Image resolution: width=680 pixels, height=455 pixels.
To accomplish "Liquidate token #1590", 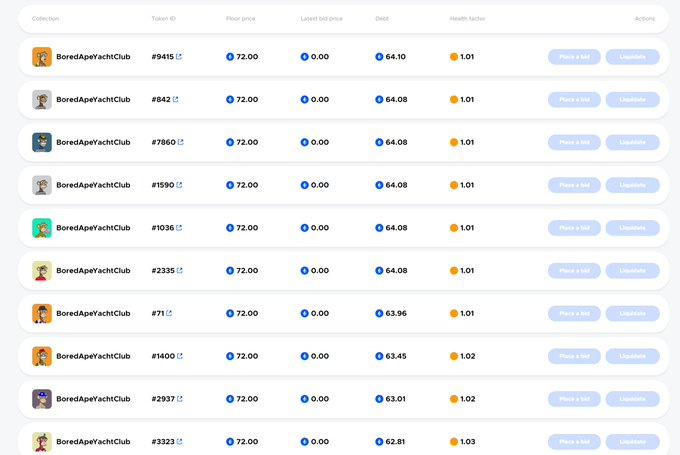I will pyautogui.click(x=632, y=185).
